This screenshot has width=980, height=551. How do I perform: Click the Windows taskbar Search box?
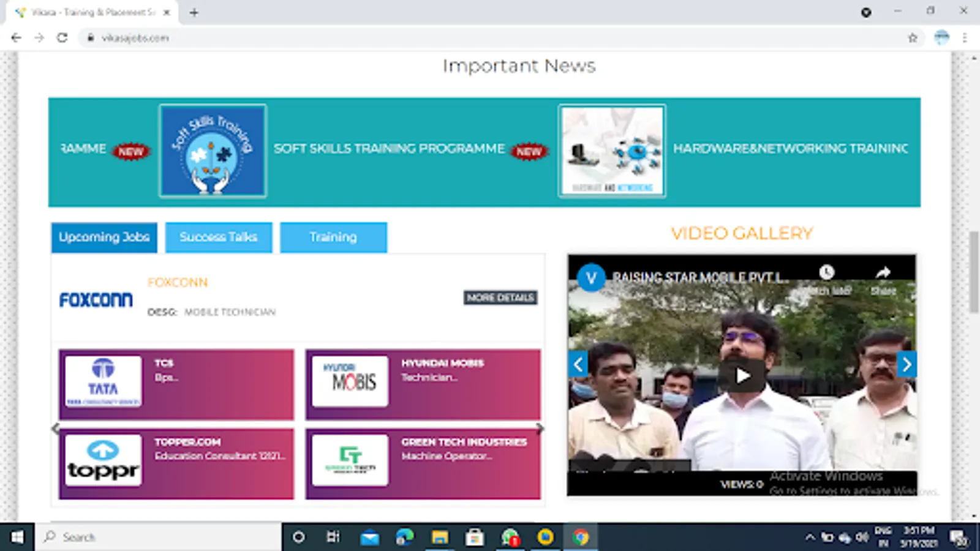coord(158,537)
